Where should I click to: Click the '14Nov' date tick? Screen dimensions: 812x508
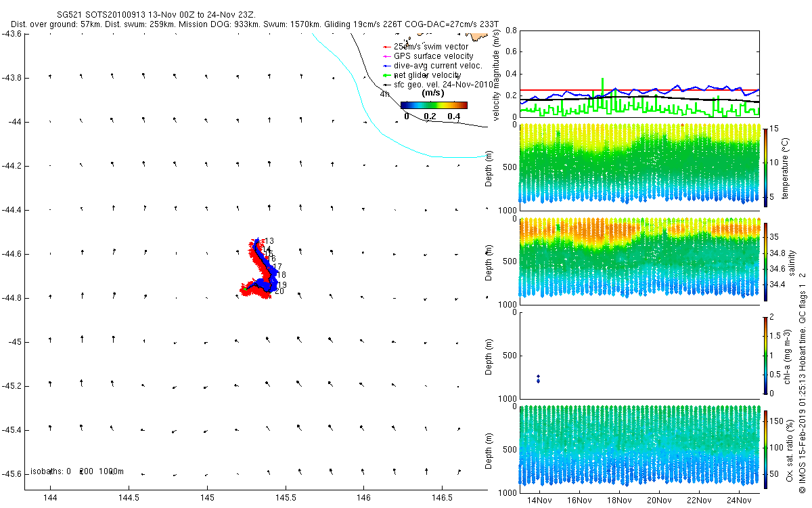click(x=539, y=501)
